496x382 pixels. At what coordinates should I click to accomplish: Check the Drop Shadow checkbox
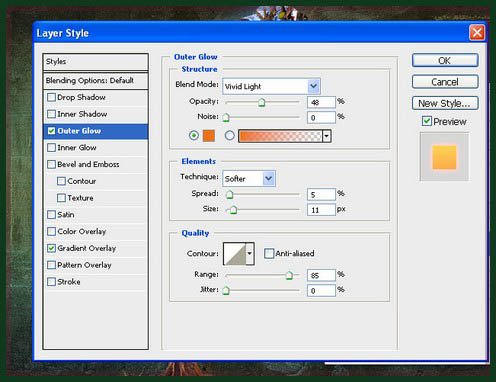[51, 97]
